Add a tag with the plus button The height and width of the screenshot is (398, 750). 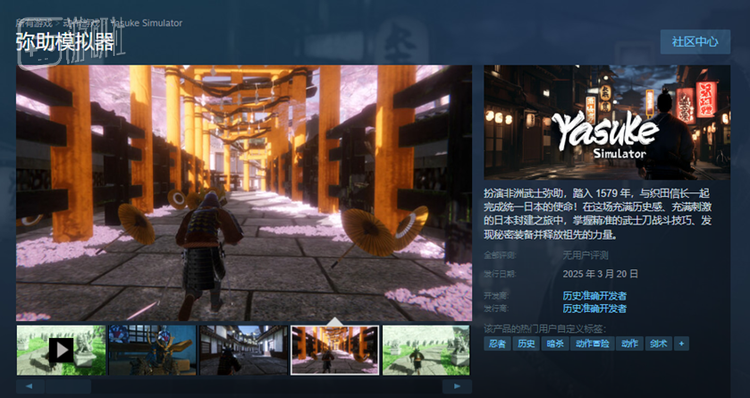click(682, 343)
